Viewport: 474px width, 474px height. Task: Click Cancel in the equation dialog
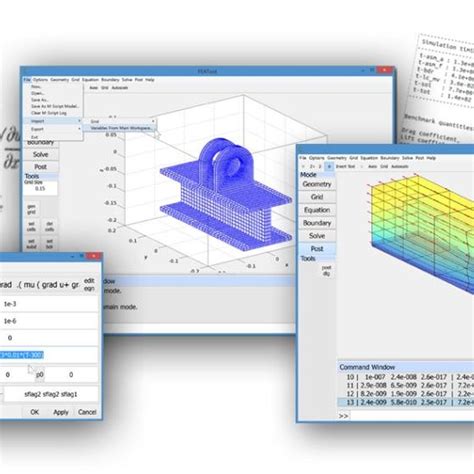[87, 412]
